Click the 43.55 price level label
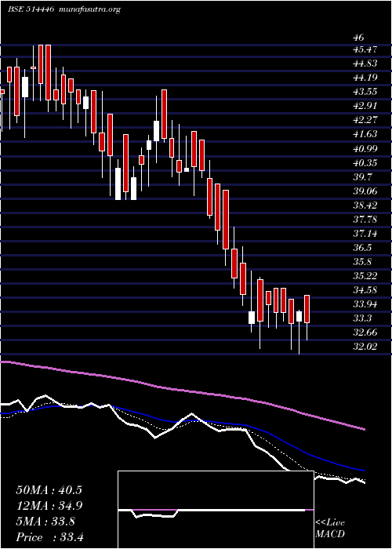Image resolution: width=392 pixels, height=549 pixels. click(365, 92)
